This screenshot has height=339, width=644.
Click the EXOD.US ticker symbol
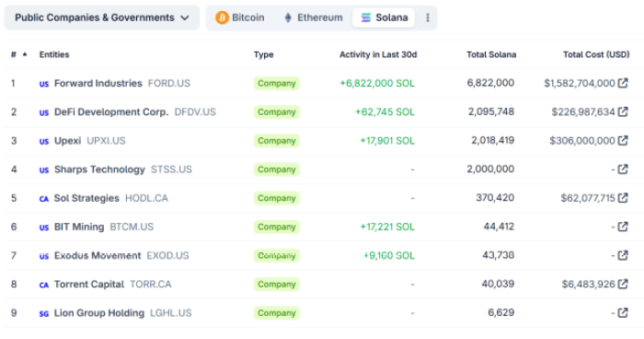click(x=167, y=255)
